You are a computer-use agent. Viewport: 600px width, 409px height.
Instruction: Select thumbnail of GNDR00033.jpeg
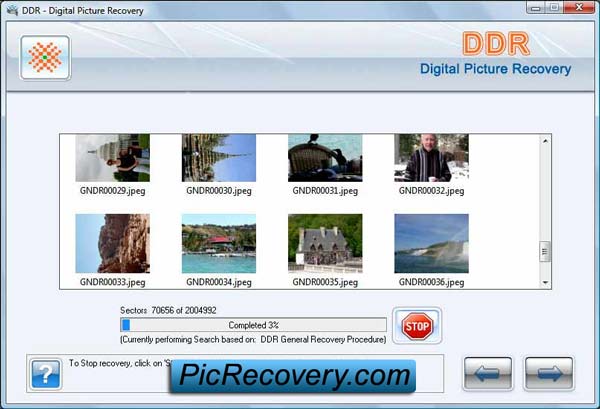pos(112,243)
